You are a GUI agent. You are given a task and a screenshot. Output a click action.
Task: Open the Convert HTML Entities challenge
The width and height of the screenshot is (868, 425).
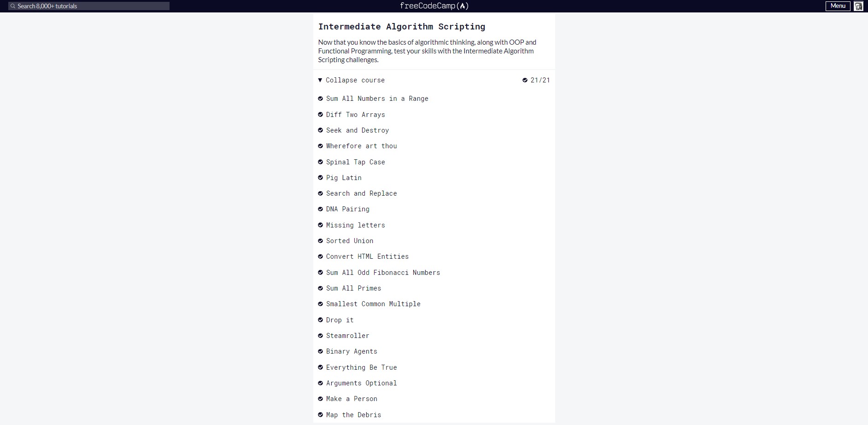[x=368, y=256]
